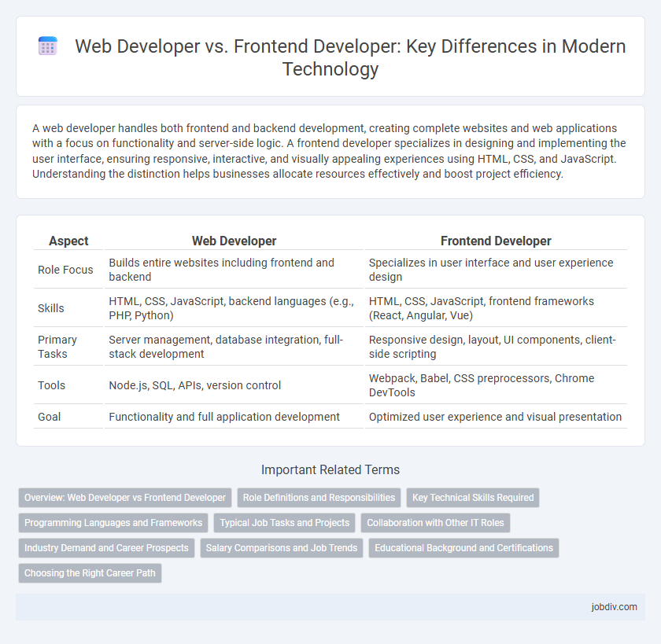Screen dimensions: 661x644
Task: Click 'Node.js, SQL, APIs, version control' cell
Action: coord(234,385)
